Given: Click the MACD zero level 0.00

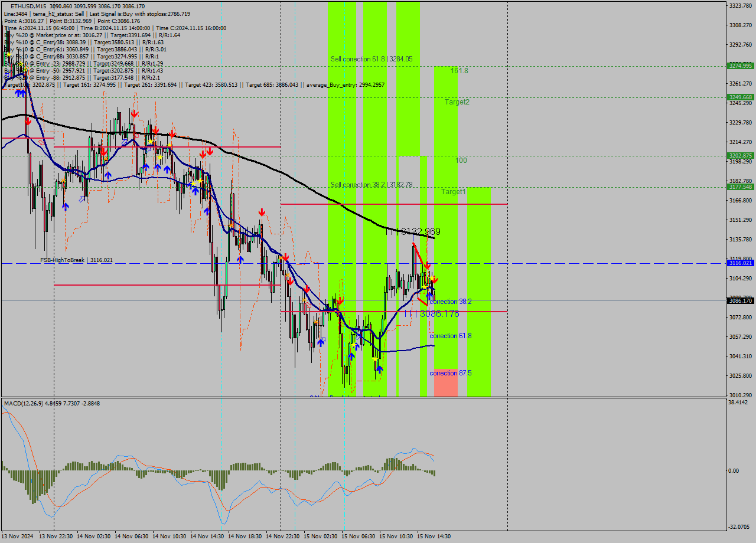Looking at the screenshot, I should [734, 470].
